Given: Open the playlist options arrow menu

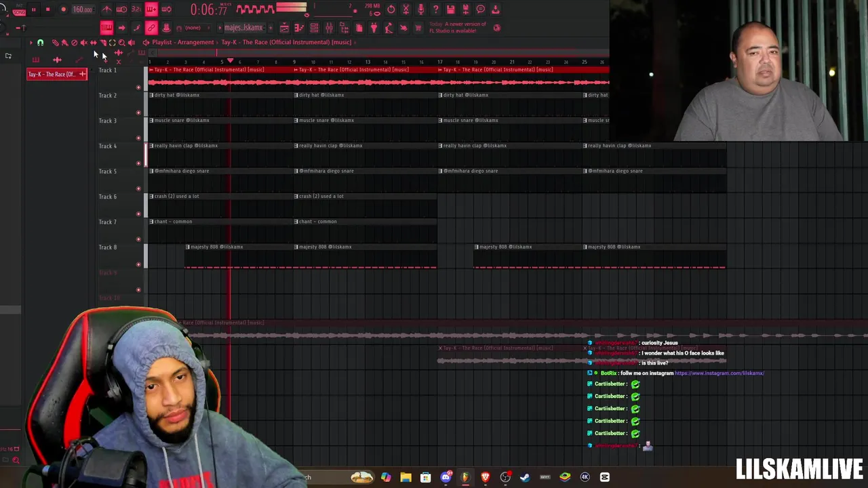Looking at the screenshot, I should (31, 43).
